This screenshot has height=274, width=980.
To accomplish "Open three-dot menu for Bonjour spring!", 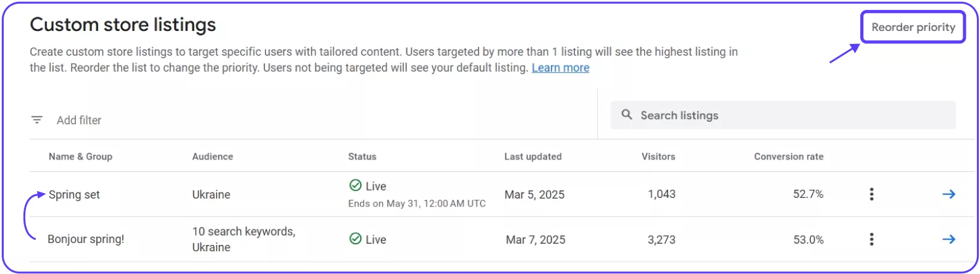I will click(871, 239).
